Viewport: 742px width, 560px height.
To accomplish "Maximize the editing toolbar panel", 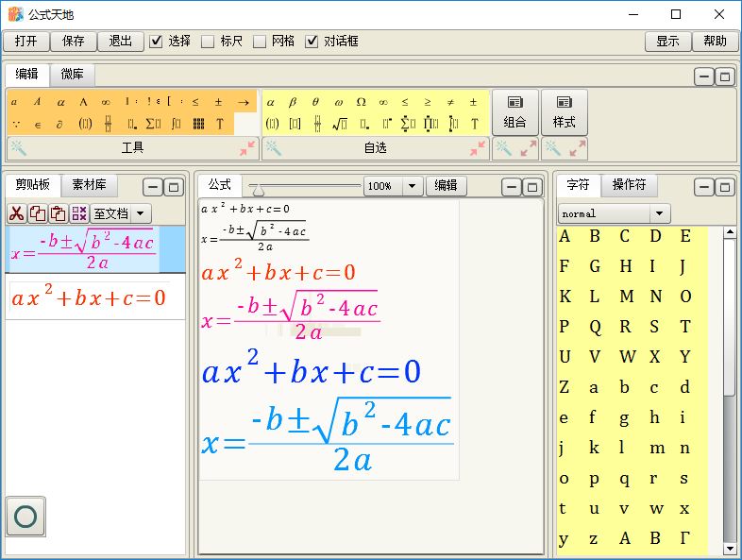I will click(x=725, y=76).
